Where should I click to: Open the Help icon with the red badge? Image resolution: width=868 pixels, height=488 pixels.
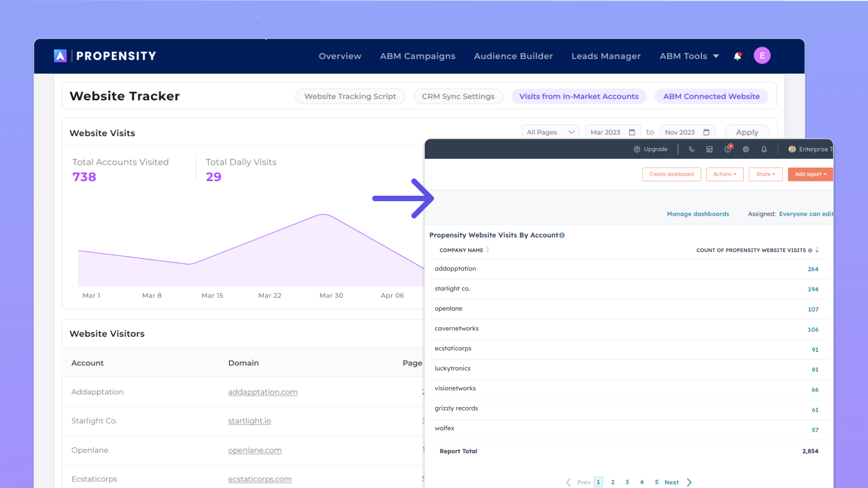click(x=728, y=149)
